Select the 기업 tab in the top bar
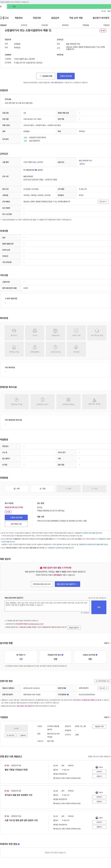Screen dimensions: 111x868 [x=14, y=6]
